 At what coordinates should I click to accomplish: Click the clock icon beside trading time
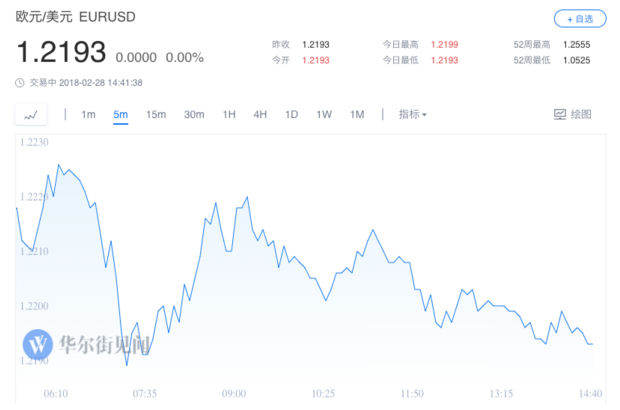[x=20, y=83]
